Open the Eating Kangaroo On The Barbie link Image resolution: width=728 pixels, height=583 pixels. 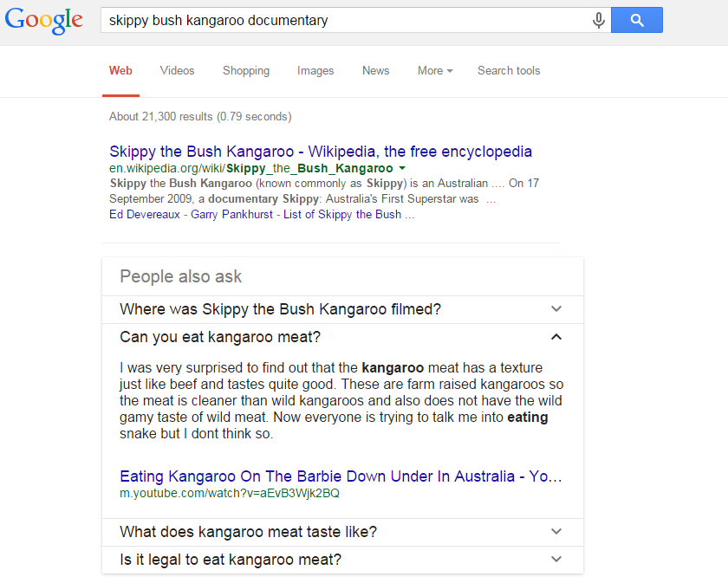341,476
